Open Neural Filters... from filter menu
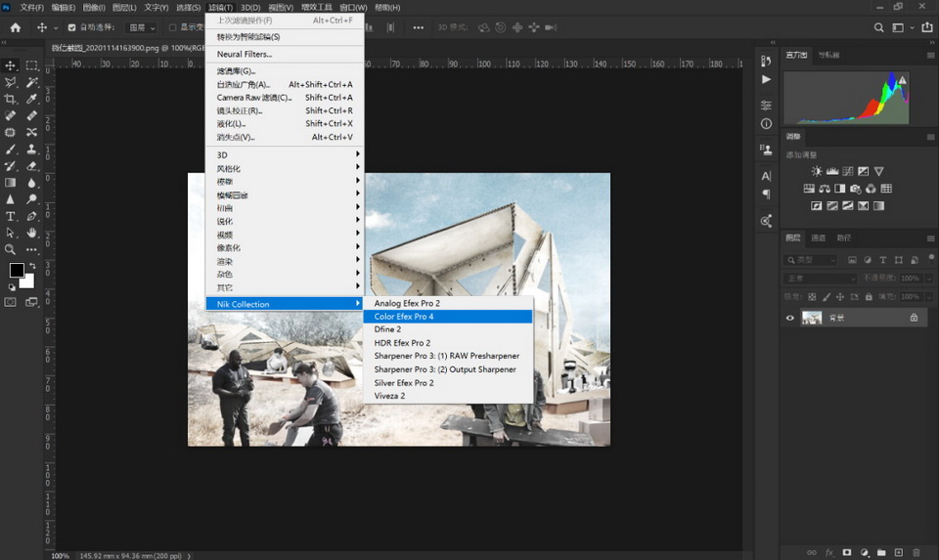The width and height of the screenshot is (939, 560). tap(245, 54)
